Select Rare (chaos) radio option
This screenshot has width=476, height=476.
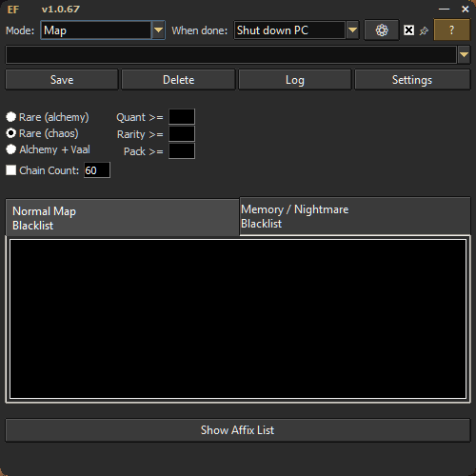42,133
